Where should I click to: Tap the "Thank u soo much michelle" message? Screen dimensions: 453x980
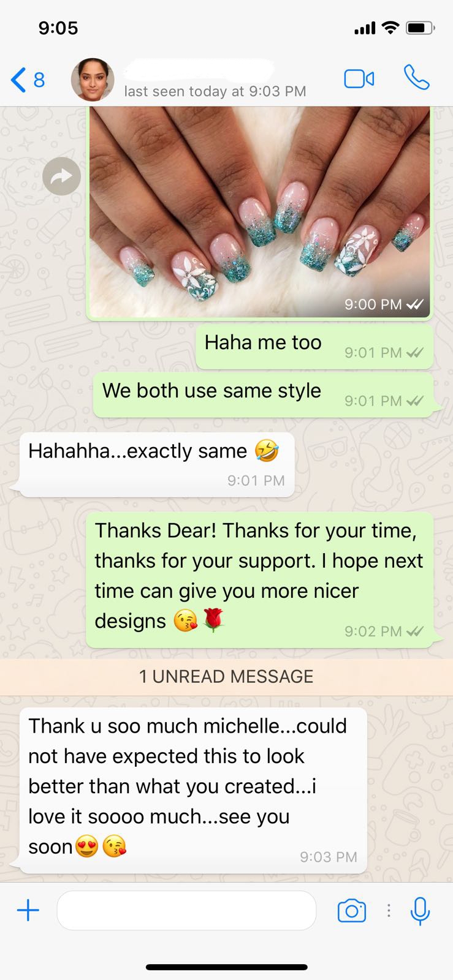coord(193,791)
